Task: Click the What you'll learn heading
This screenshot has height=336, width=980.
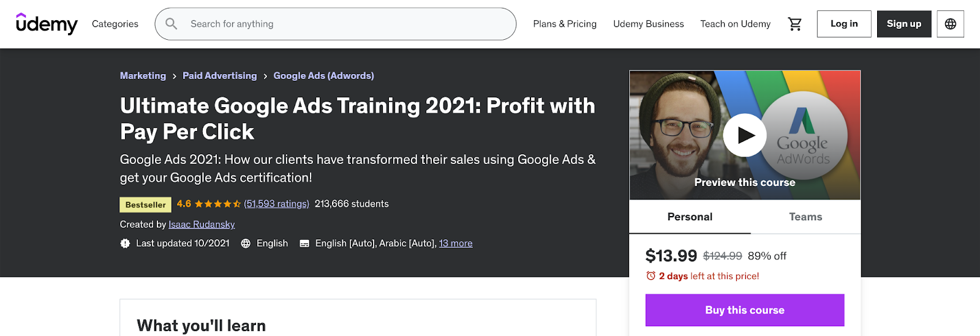Action: point(202,326)
